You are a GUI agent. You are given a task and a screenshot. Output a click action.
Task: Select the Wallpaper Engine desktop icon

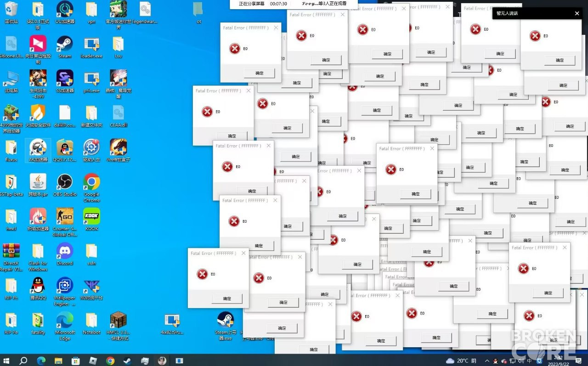[65, 292]
